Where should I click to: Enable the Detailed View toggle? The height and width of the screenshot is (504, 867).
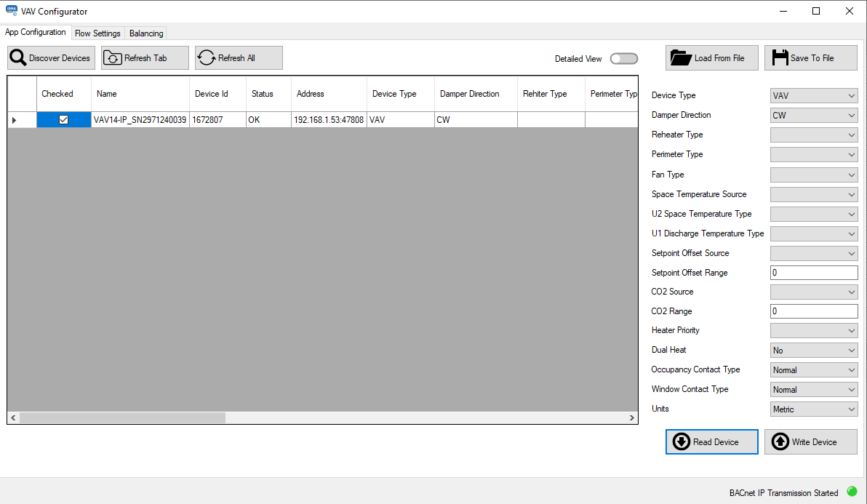(623, 58)
